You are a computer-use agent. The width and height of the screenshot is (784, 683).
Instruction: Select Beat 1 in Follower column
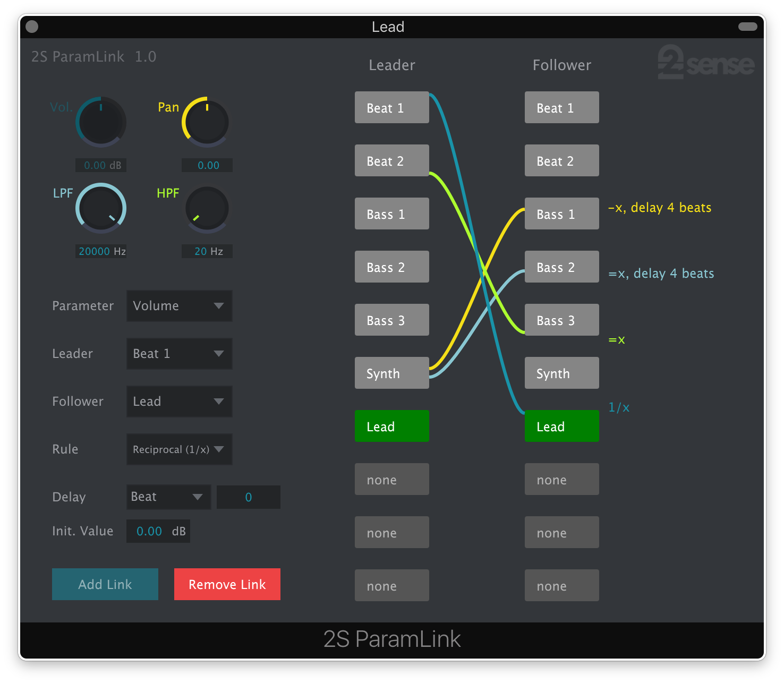click(562, 107)
